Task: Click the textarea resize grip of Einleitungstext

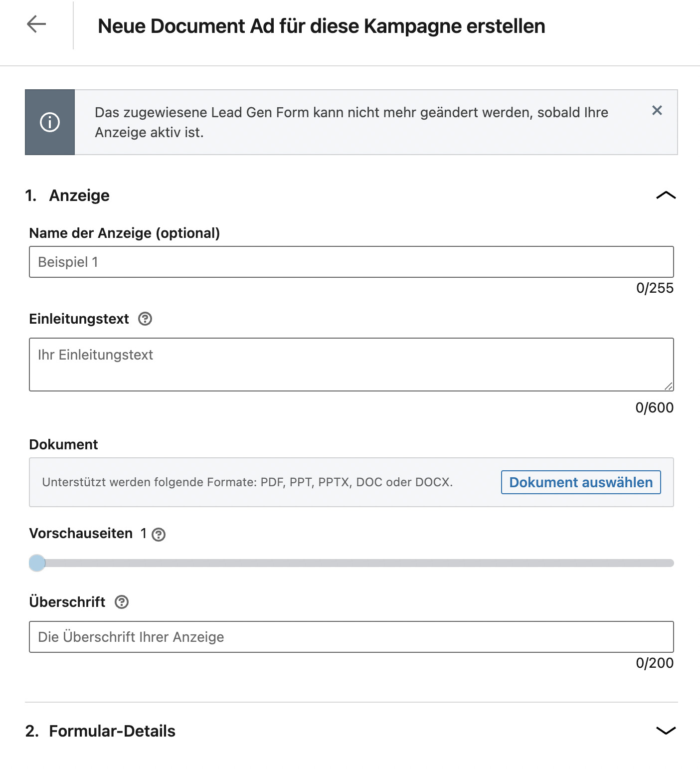Action: tap(669, 386)
